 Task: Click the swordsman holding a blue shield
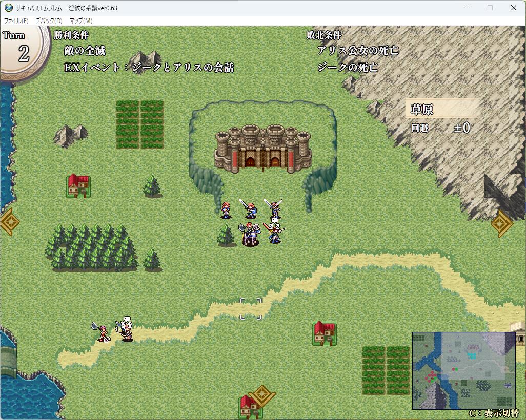point(250,209)
